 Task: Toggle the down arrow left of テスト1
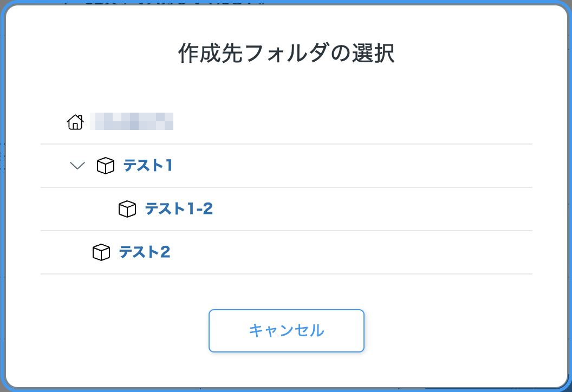tap(77, 166)
